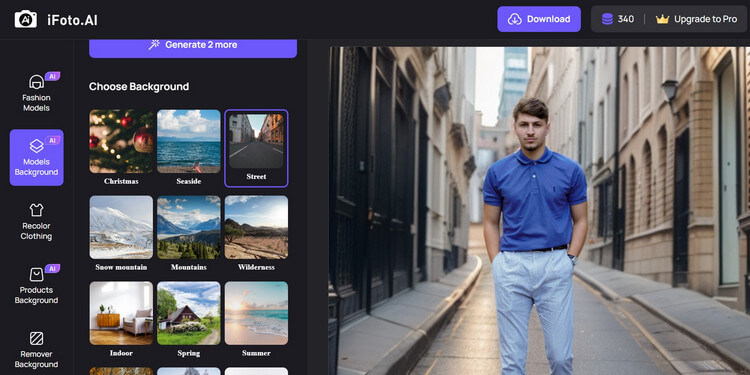Click the iFoto.AI camera logo icon
Screen dimensions: 750x375
26,19
